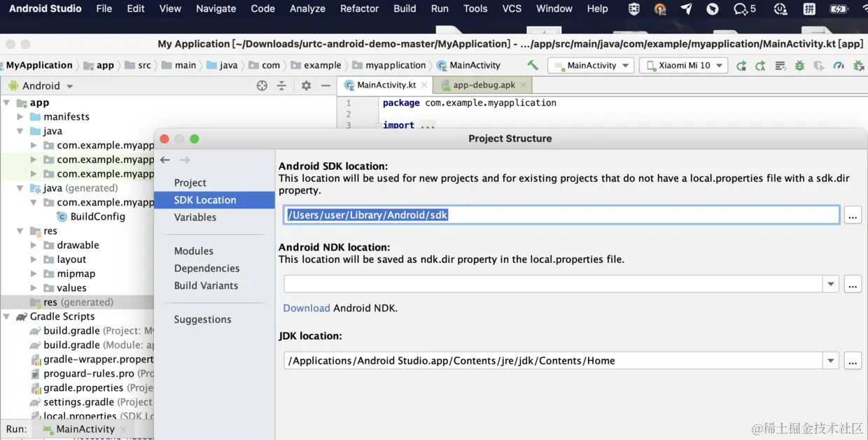The width and height of the screenshot is (868, 440).
Task: Click Apply Changes and Restart Activity icon
Action: point(760,66)
